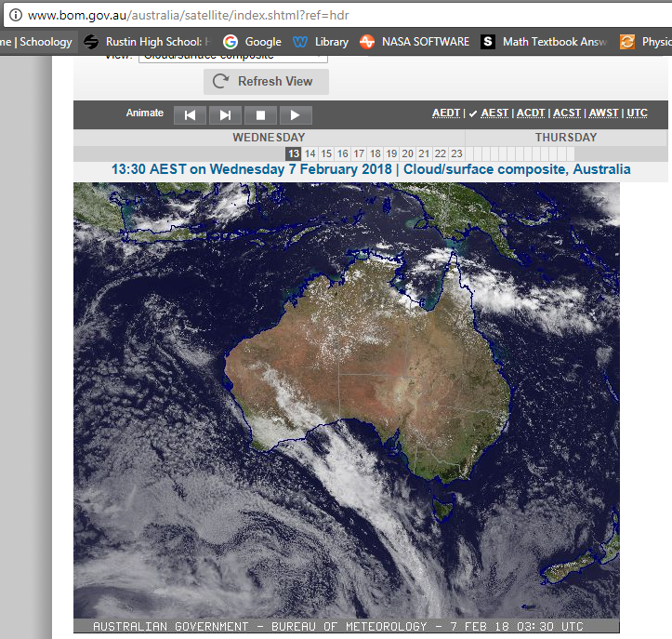Click the THURSDAY day header
The height and width of the screenshot is (639, 672).
[566, 138]
